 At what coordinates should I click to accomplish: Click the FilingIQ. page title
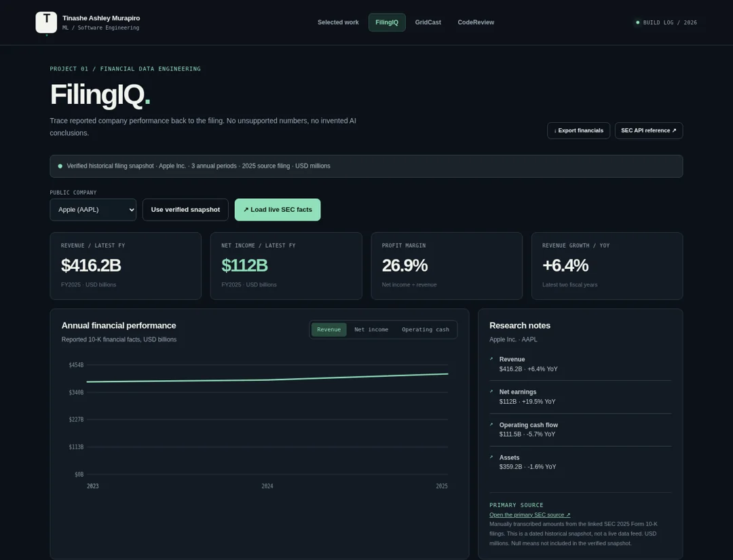point(100,94)
